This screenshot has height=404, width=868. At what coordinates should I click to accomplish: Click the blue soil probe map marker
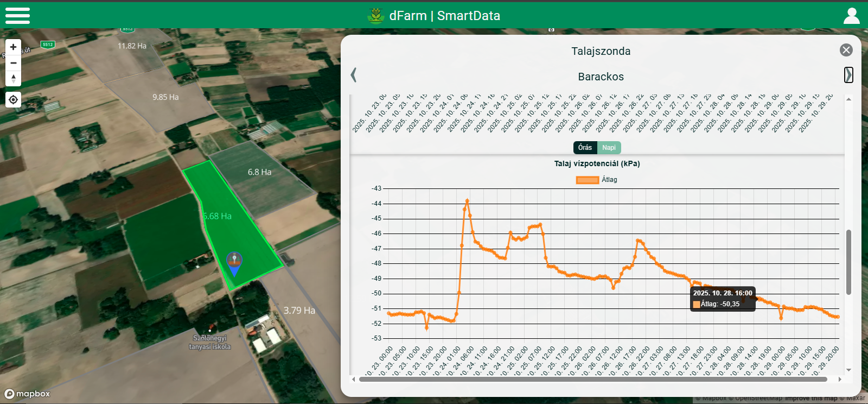pos(234,263)
